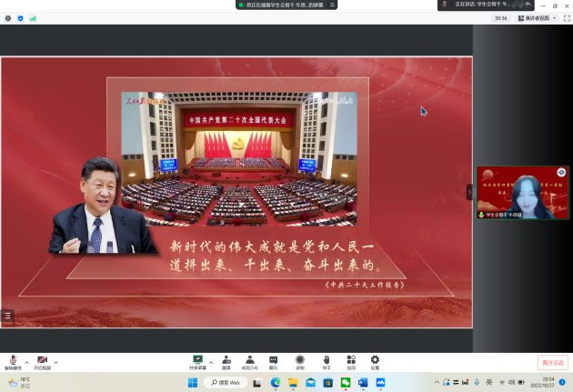The height and width of the screenshot is (392, 573).
Task: Turn on the camera video
Action: pyautogui.click(x=42, y=360)
